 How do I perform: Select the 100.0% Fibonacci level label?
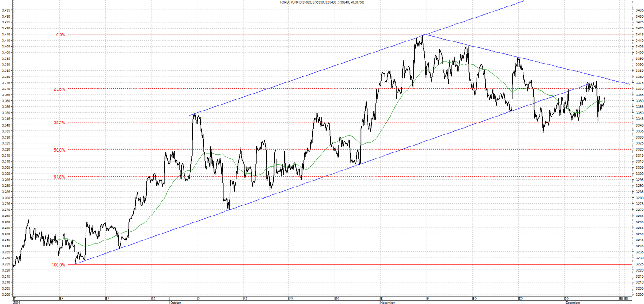pyautogui.click(x=58, y=265)
